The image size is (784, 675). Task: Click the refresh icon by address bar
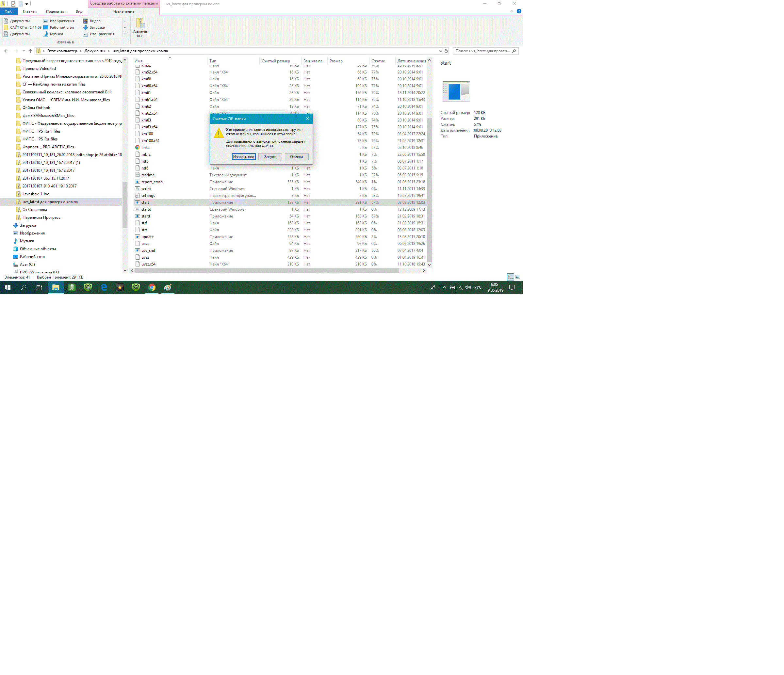pyautogui.click(x=446, y=51)
